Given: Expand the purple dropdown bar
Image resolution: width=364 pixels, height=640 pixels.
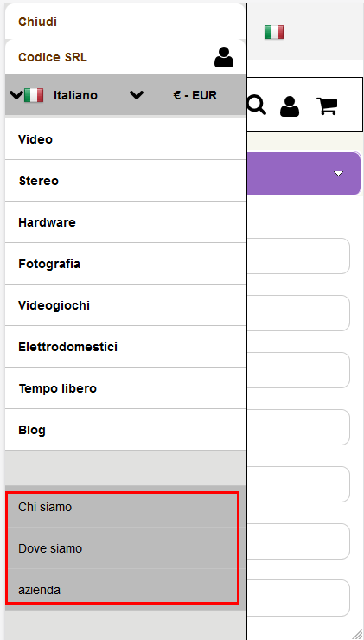Looking at the screenshot, I should click(304, 174).
